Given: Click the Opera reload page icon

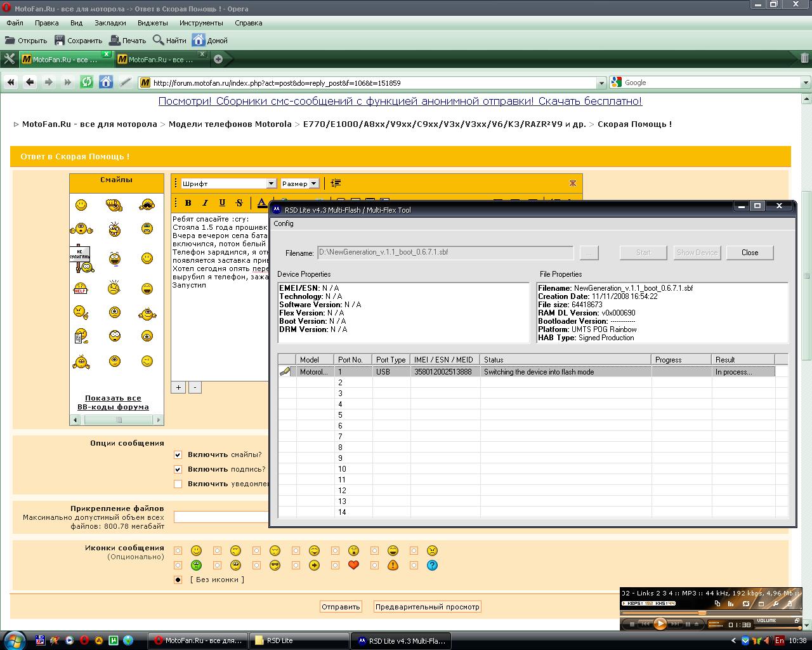Looking at the screenshot, I should pos(87,83).
